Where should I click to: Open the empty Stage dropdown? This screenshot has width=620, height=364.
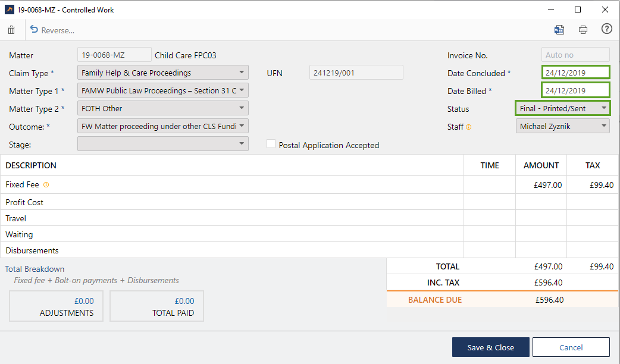tap(163, 143)
